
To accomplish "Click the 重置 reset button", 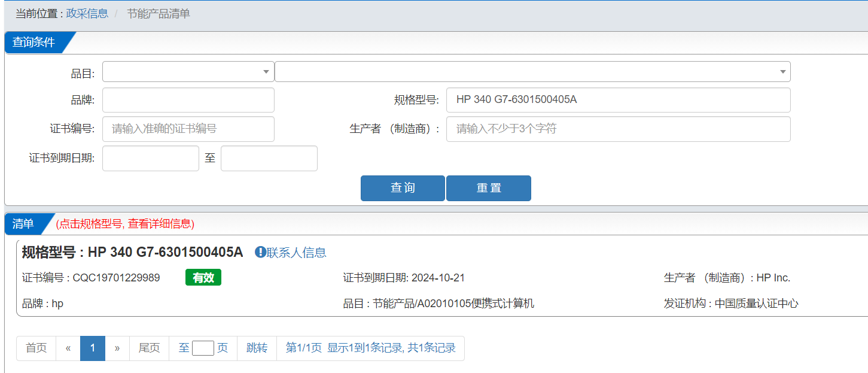I will (489, 188).
